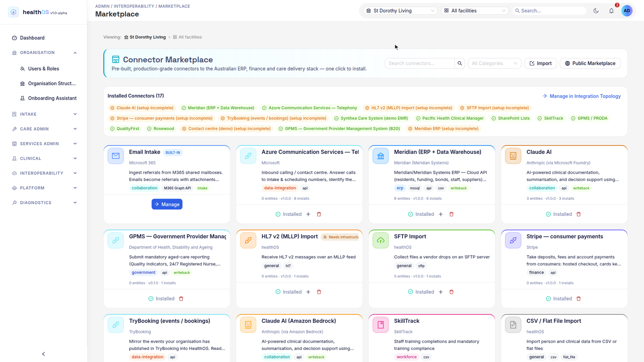Screen dimensions: 644x362
Task: Open Public Marketplace
Action: click(590, 63)
